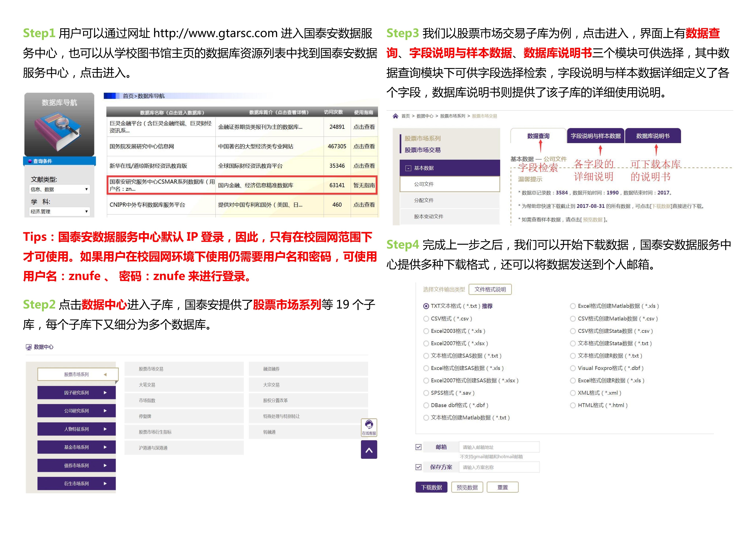Switch to 字段说明与样本数据 tab

click(595, 136)
